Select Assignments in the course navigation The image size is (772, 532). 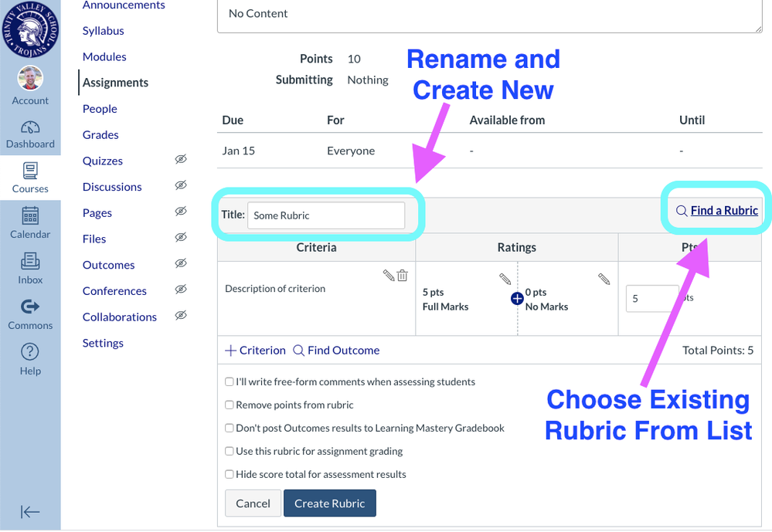(114, 82)
